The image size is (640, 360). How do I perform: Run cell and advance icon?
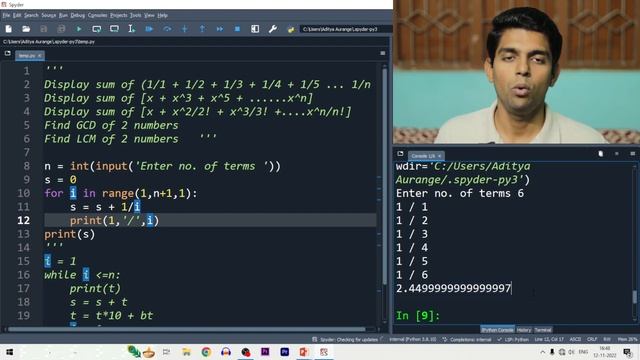coord(114,29)
